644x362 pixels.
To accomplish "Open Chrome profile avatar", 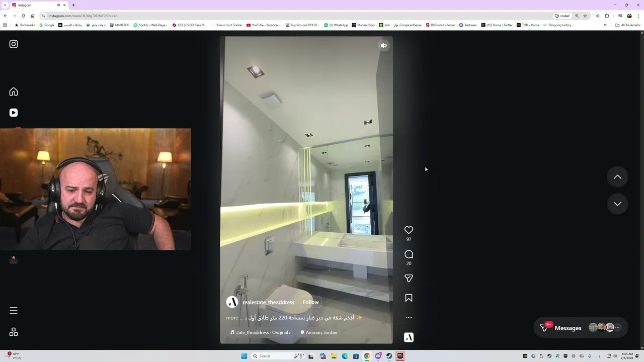I will click(629, 16).
